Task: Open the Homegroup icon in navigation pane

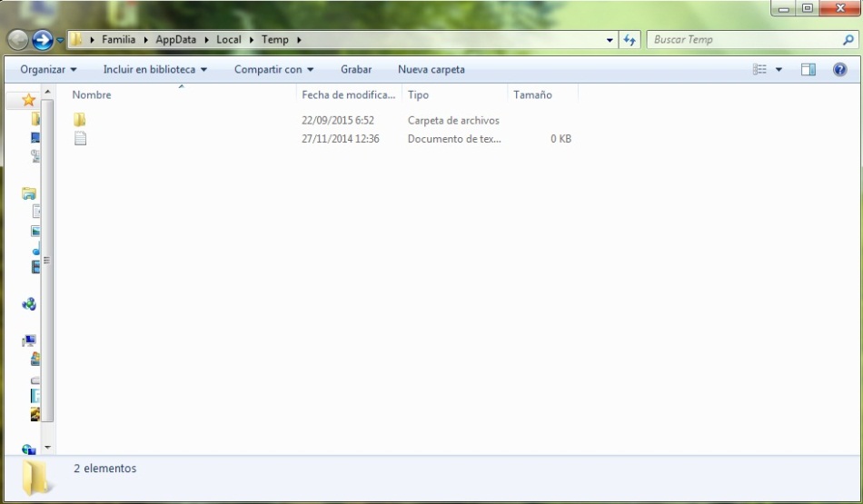Action: (29, 303)
